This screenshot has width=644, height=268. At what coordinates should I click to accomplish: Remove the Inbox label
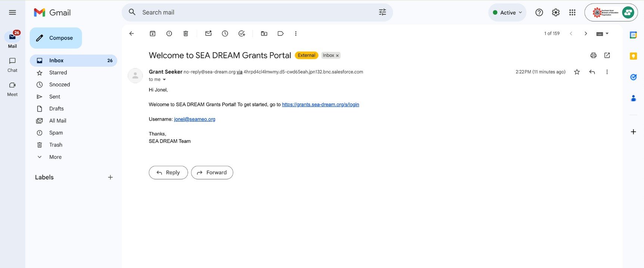click(x=337, y=56)
